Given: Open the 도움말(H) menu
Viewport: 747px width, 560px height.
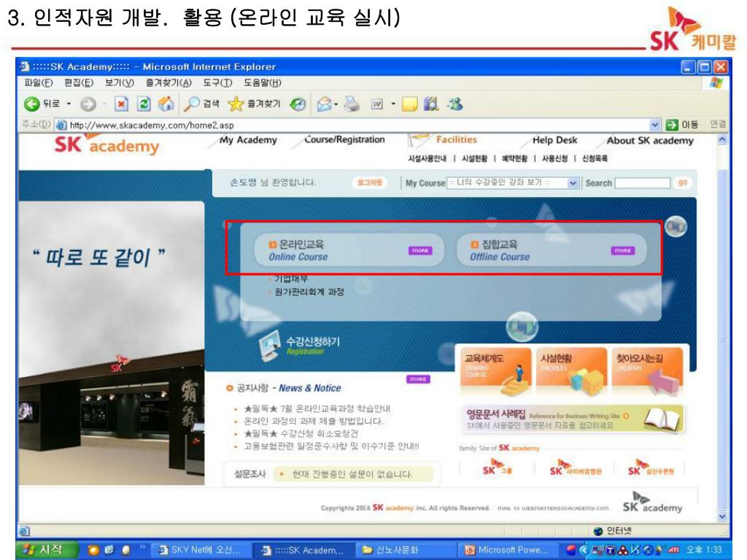Looking at the screenshot, I should 263,83.
